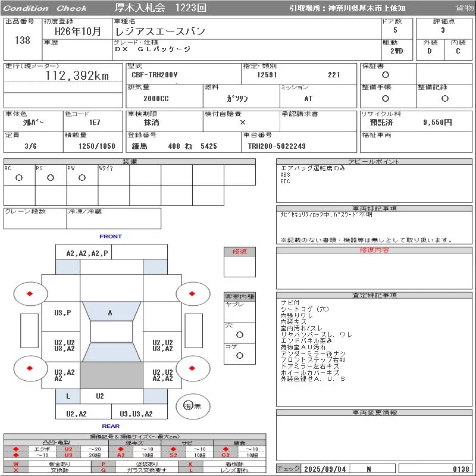Click first registration date H26年10月
476x476 pixels.
78,31
